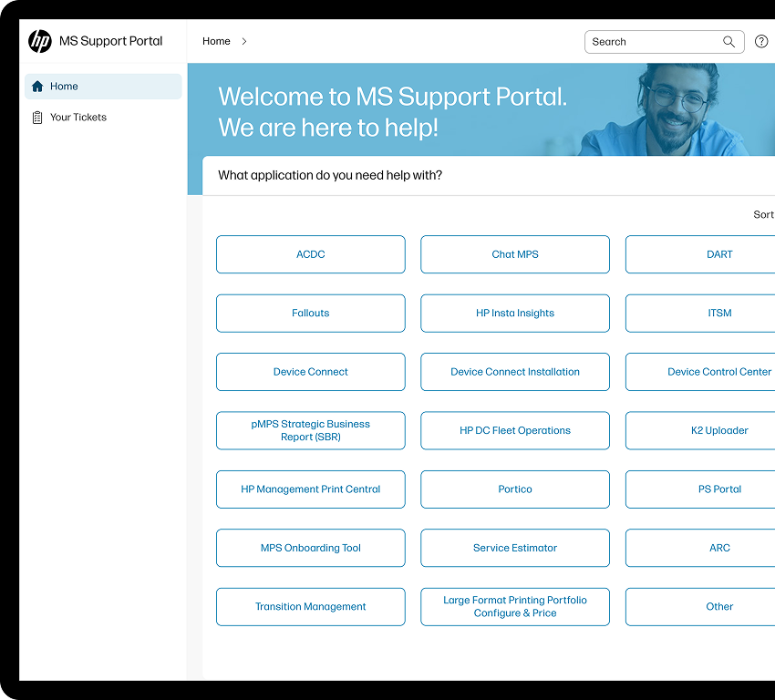Click the 'Welcome to MS Support Portal.' heading
The image size is (775, 700).
[392, 97]
